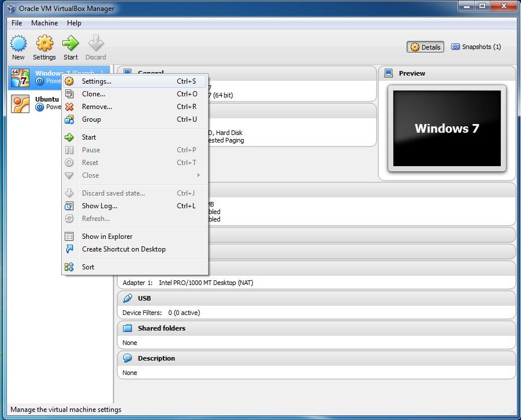The width and height of the screenshot is (521, 420).
Task: Click the Settings gear icon in the toolbar
Action: [44, 43]
